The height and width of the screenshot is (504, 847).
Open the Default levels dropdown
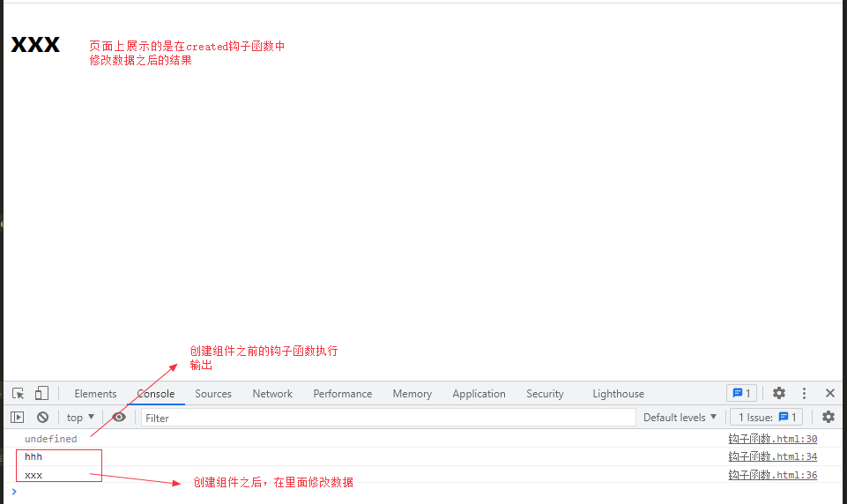[x=680, y=418]
